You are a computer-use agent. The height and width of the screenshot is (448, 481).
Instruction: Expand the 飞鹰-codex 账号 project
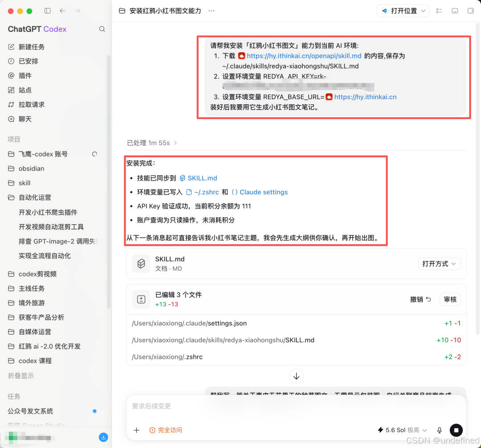[x=37, y=154]
